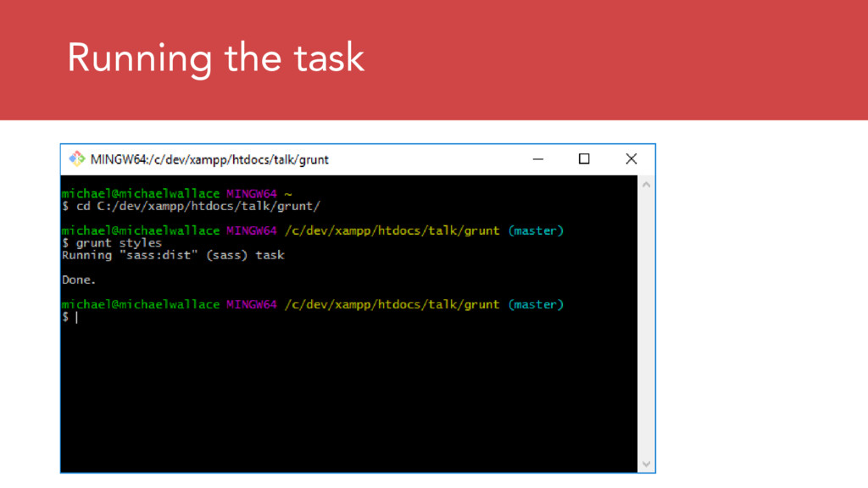Click the scrollbar down arrow in terminal
The image size is (868, 488).
tap(646, 464)
